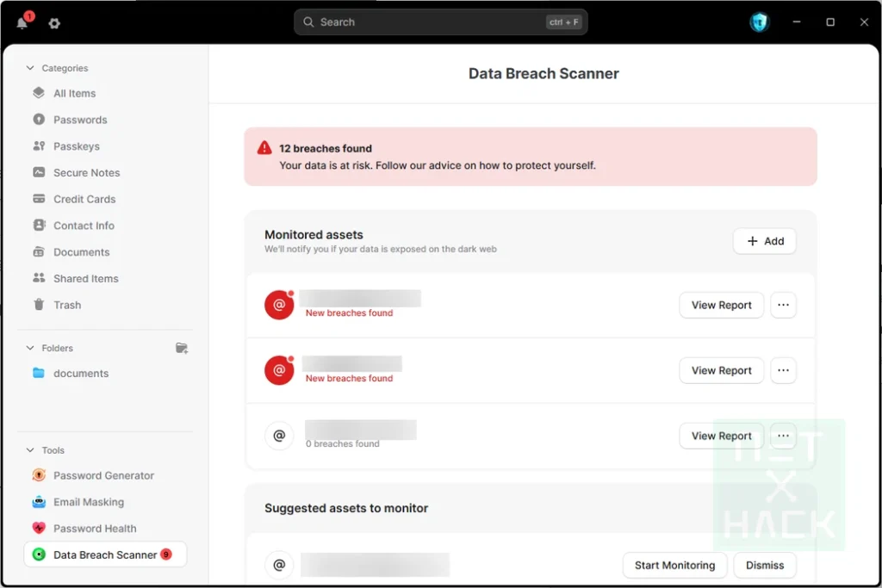Go to Passkeys category
882x588 pixels.
[76, 146]
